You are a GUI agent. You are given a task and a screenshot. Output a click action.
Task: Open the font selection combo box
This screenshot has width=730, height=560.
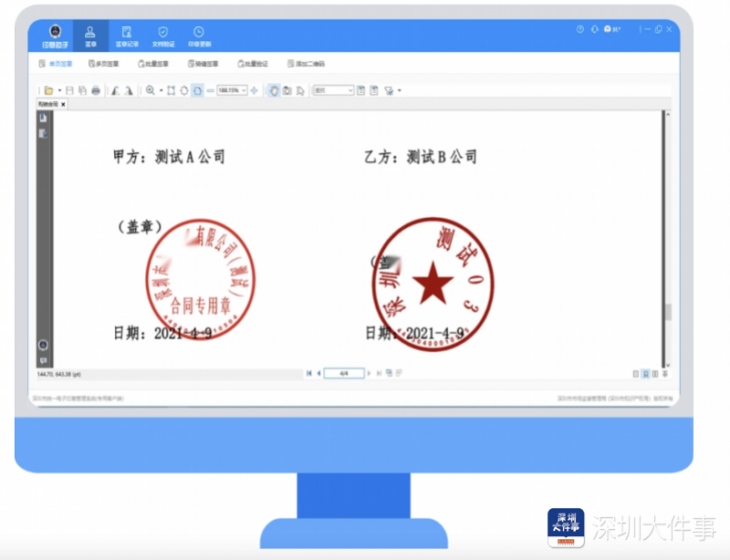pyautogui.click(x=333, y=90)
